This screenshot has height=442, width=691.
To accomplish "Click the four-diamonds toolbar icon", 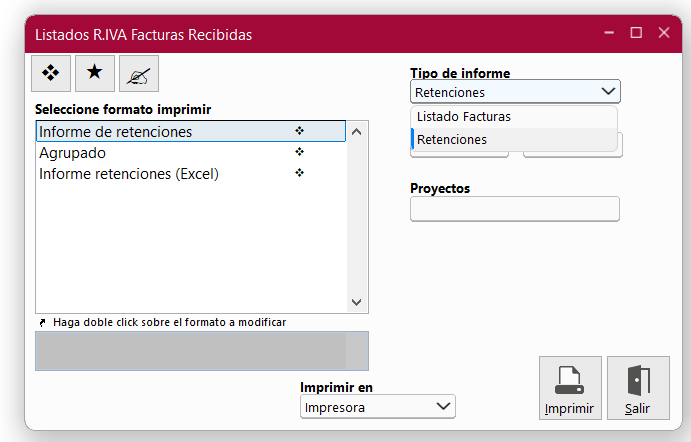I will pyautogui.click(x=51, y=72).
